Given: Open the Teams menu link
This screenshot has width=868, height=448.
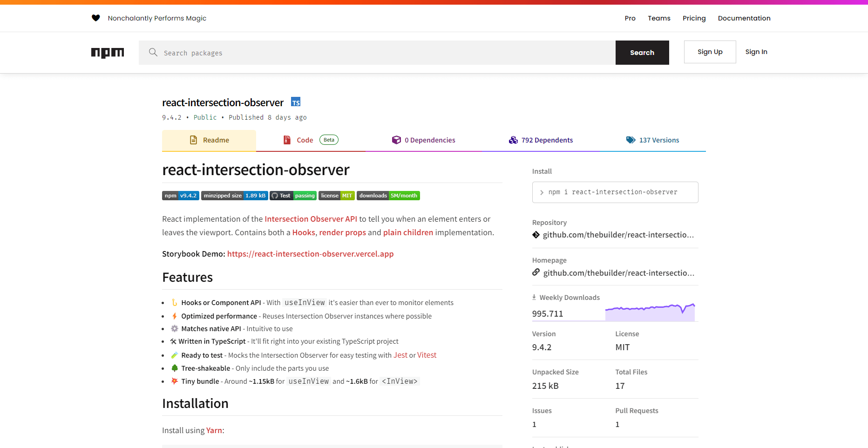Looking at the screenshot, I should coord(659,18).
